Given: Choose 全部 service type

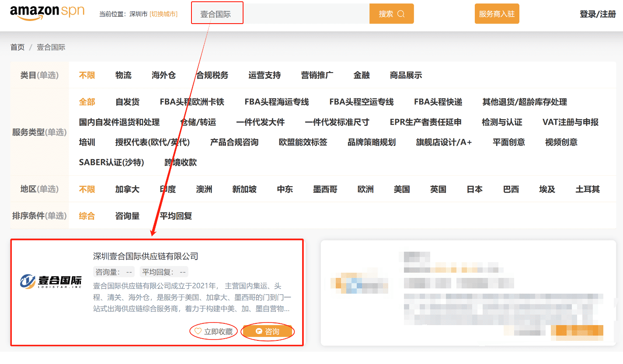Looking at the screenshot, I should 87,102.
